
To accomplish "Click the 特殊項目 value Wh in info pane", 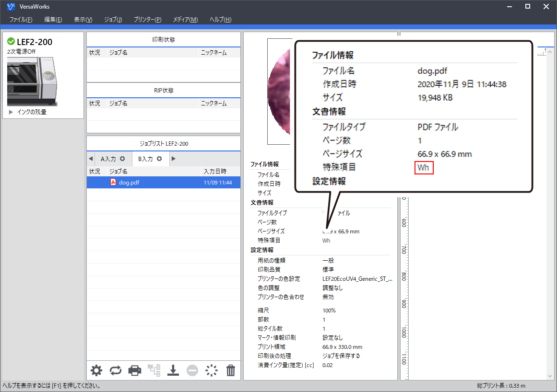I will pyautogui.click(x=326, y=241).
